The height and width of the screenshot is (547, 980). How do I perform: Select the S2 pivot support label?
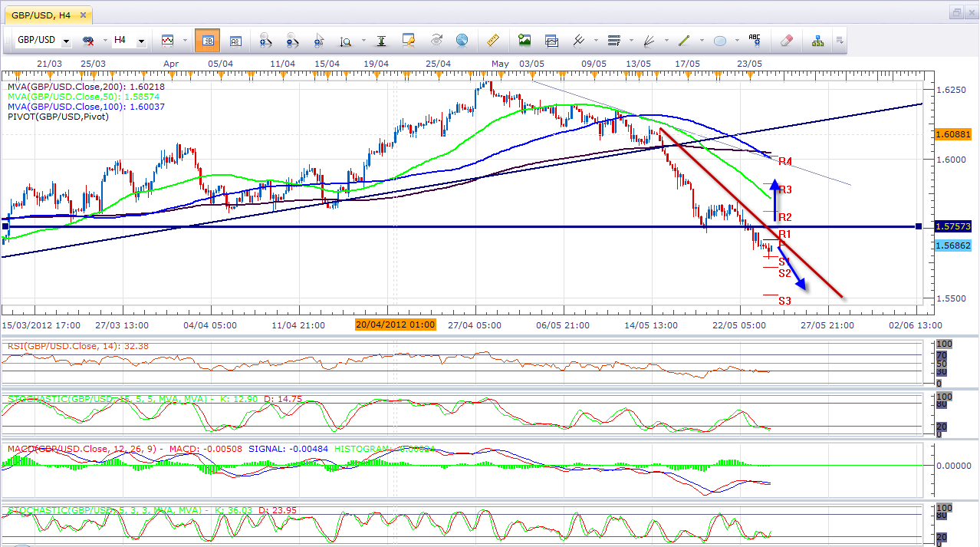785,273
